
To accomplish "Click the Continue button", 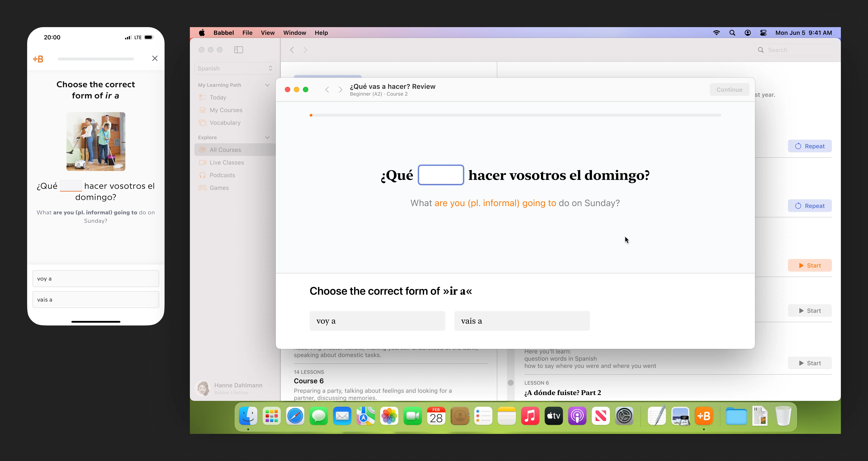I will 729,90.
